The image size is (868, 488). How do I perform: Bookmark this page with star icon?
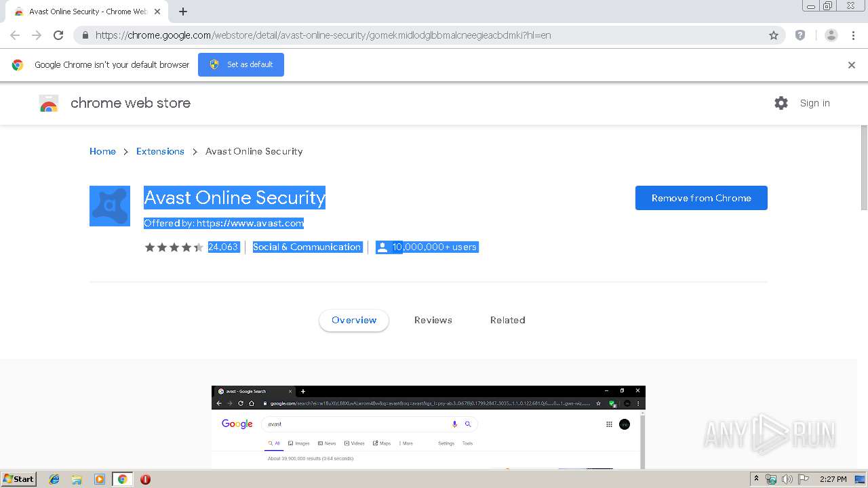774,35
